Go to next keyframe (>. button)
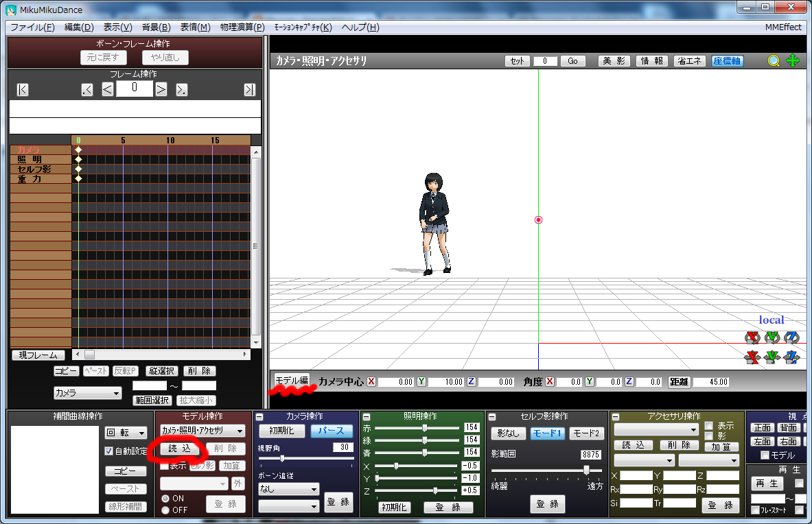 (x=181, y=90)
